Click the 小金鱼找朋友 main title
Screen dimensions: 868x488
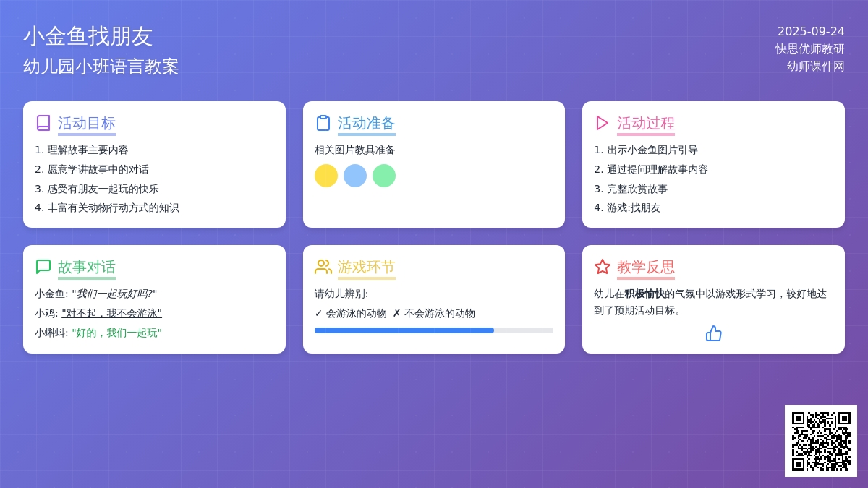coord(88,36)
